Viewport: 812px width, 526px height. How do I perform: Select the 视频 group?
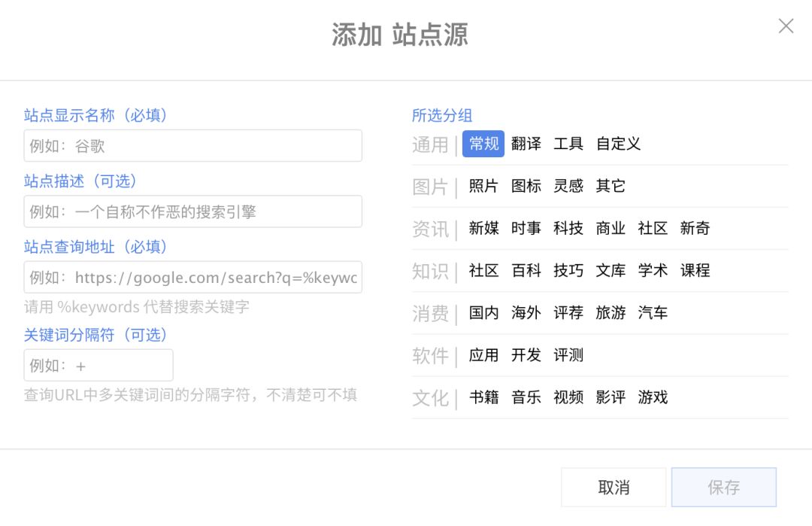coord(568,397)
